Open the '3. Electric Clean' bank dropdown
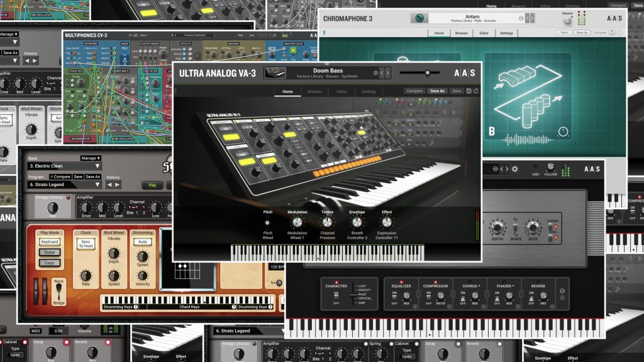Viewport: 644px width, 362px height. coord(64,166)
